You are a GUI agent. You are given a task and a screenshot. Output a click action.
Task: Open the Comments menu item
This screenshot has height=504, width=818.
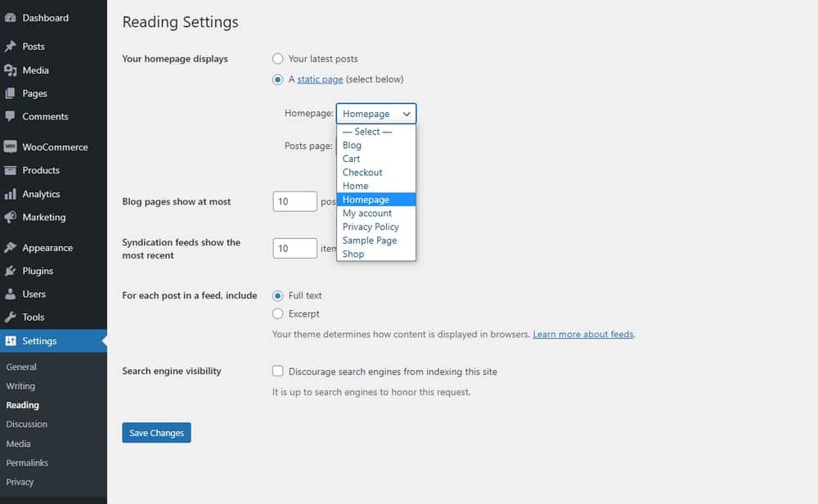[53, 116]
